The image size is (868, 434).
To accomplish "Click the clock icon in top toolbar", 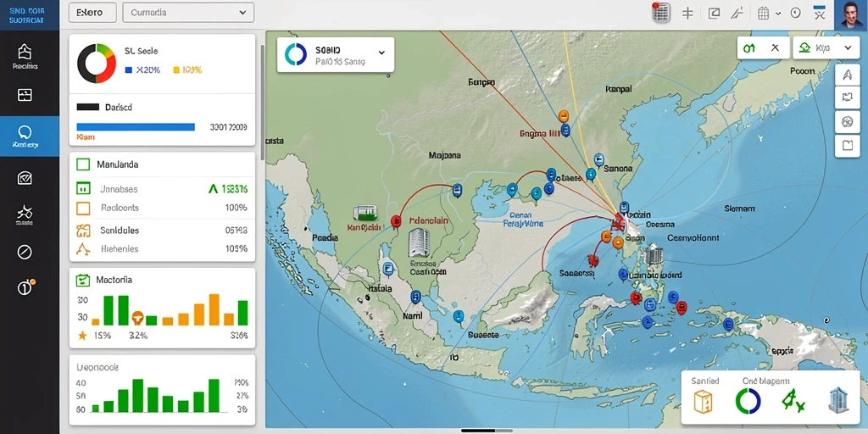I will pos(795,13).
